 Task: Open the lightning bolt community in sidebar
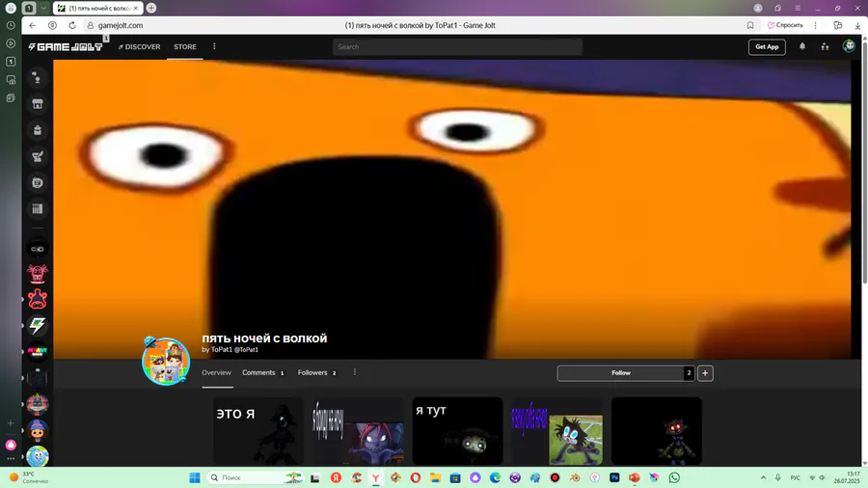click(37, 325)
